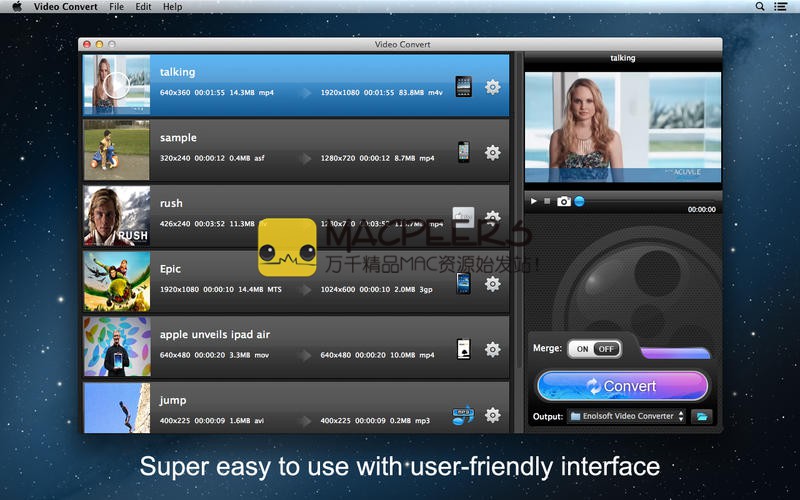Click sample output info 1280x720 mp4
The image size is (800, 500).
click(378, 158)
